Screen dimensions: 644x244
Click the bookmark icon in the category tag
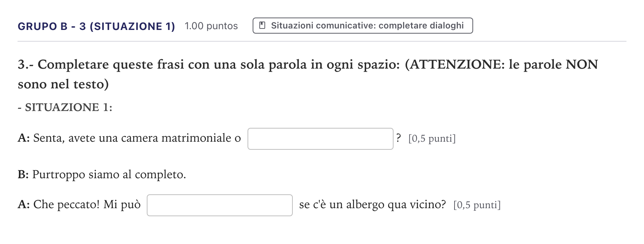[x=262, y=26]
